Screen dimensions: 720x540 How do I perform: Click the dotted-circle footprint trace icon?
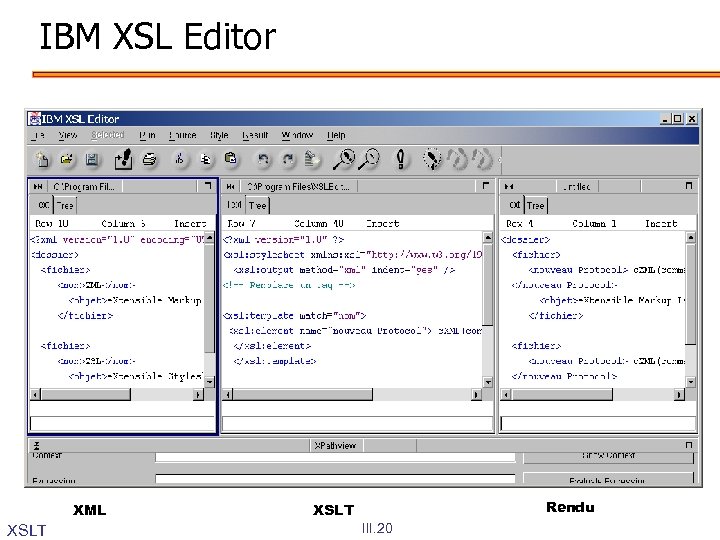pos(432,159)
